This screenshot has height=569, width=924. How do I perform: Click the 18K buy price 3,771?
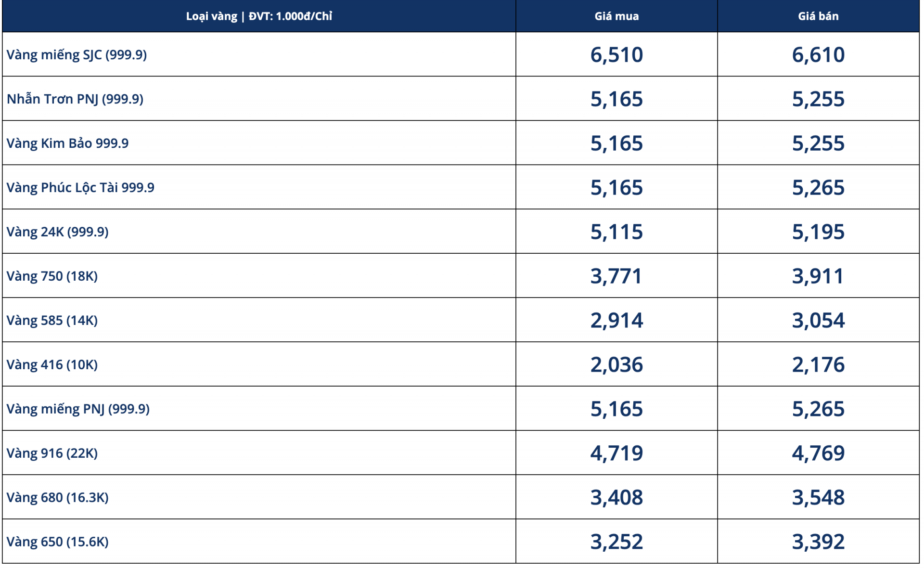[616, 276]
